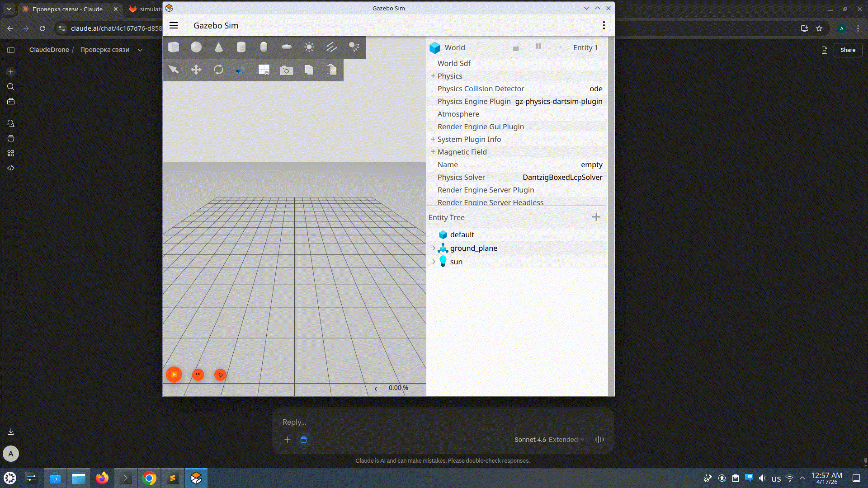Expand the ground_plane entity
Image resolution: width=868 pixels, height=488 pixels.
tap(434, 248)
